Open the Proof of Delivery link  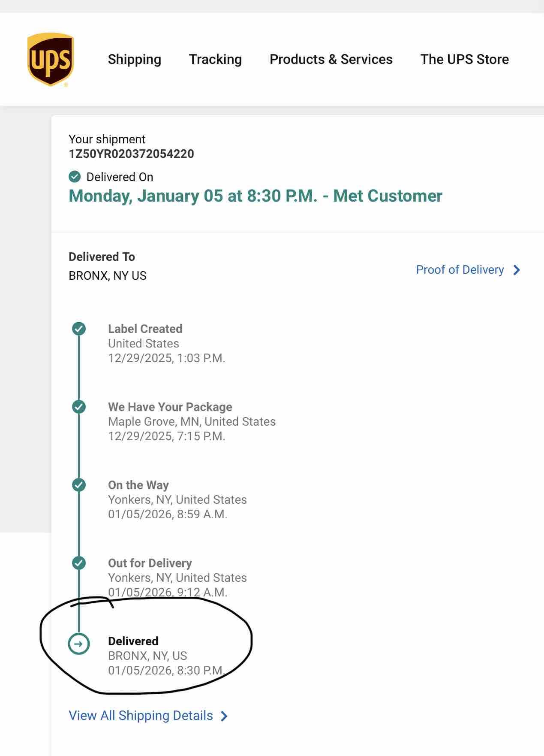coord(460,270)
